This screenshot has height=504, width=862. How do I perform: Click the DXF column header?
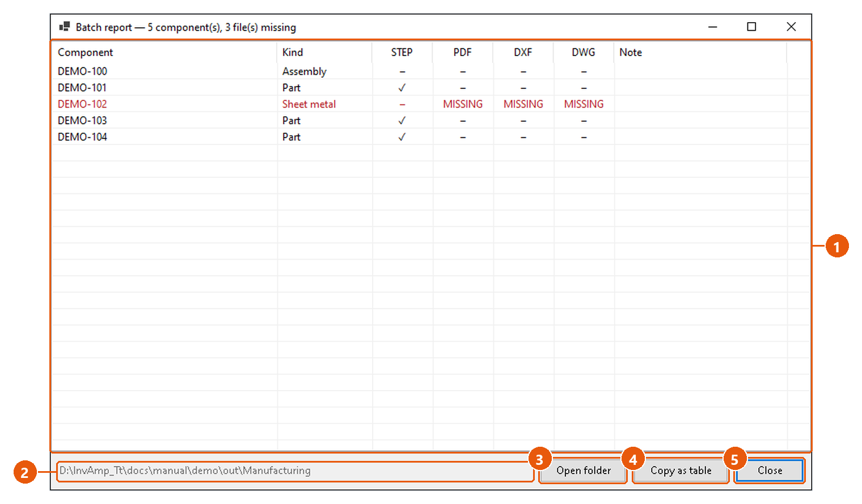click(x=523, y=52)
